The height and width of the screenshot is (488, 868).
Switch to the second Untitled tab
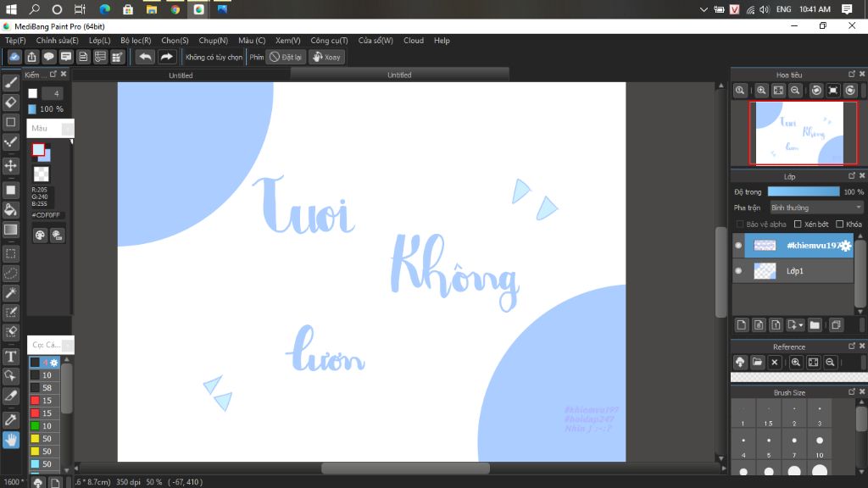(x=399, y=75)
